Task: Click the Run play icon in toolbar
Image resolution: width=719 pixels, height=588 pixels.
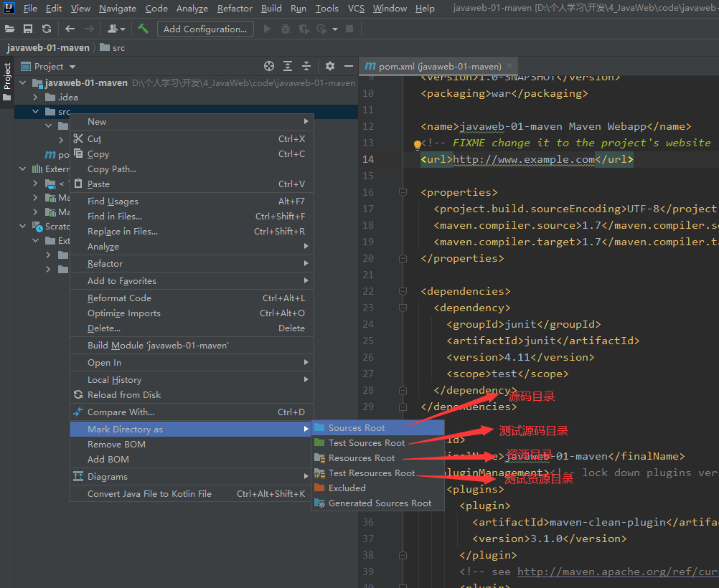Action: pos(267,29)
